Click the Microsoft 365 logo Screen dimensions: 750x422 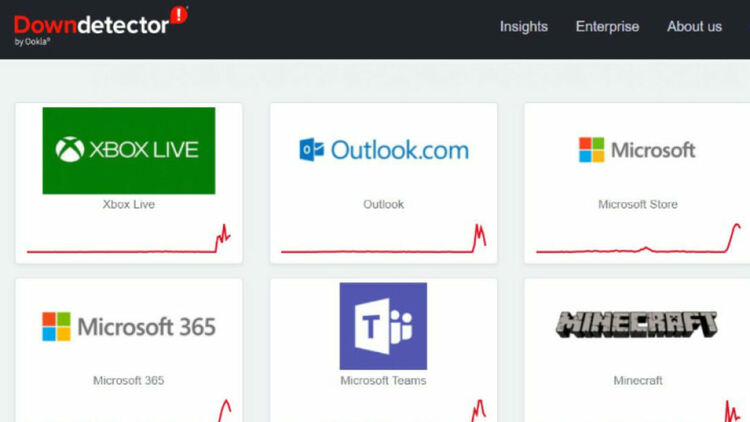[x=129, y=326]
